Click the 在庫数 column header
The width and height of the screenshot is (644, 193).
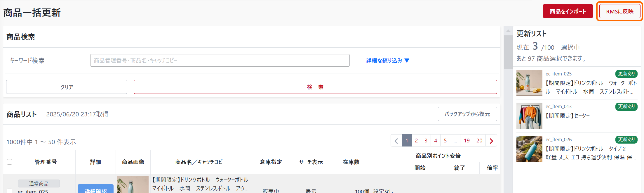(x=351, y=162)
